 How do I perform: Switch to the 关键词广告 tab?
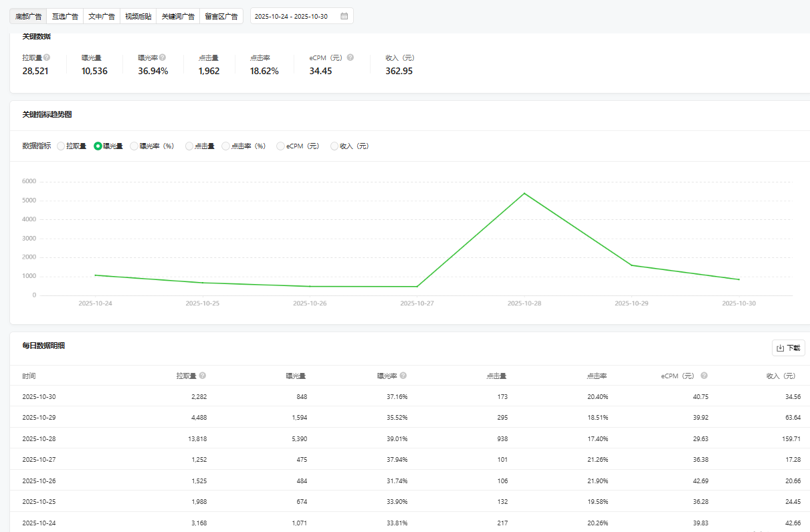177,16
